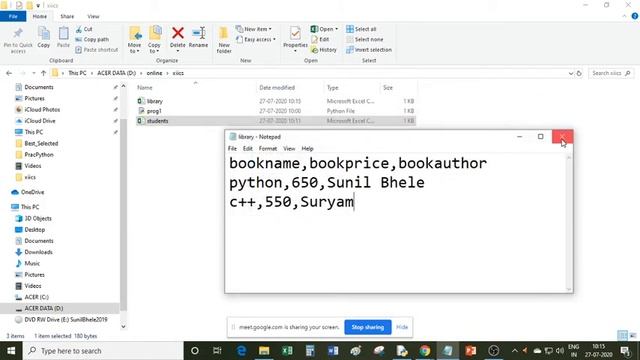Click Paste shortcut in ribbon

pyautogui.click(x=97, y=50)
